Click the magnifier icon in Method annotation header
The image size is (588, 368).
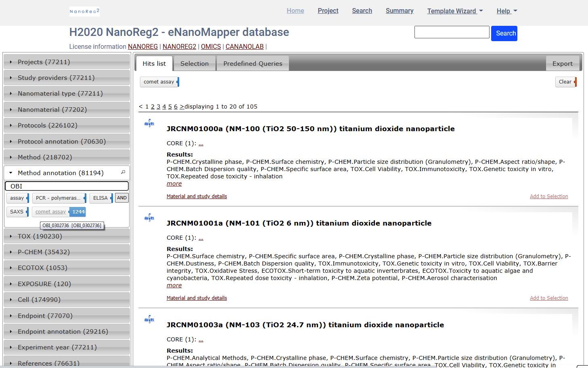(123, 172)
